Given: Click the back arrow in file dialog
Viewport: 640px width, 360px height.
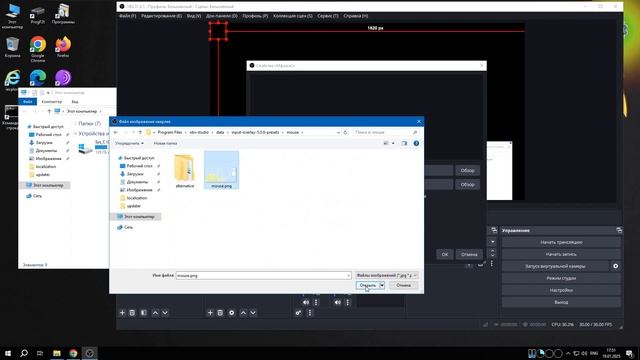Looking at the screenshot, I should pos(116,132).
